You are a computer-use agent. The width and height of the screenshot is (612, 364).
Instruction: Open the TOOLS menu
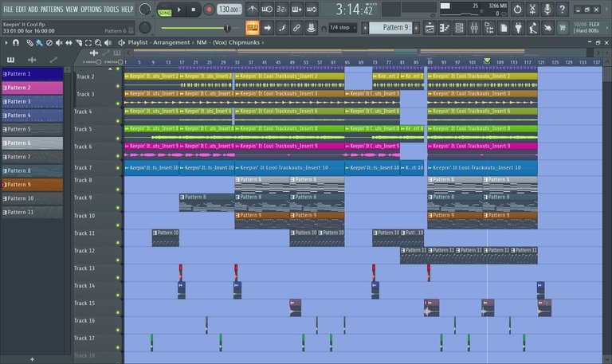112,9
